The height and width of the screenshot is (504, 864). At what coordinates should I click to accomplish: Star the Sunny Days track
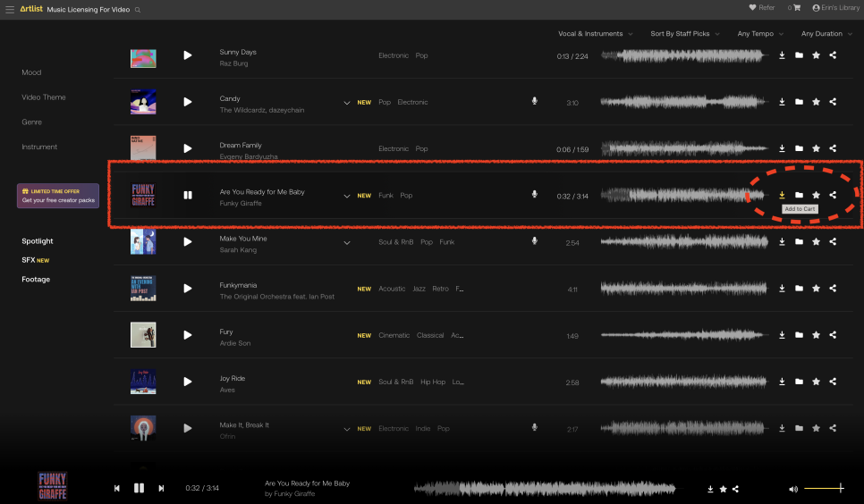tap(816, 55)
